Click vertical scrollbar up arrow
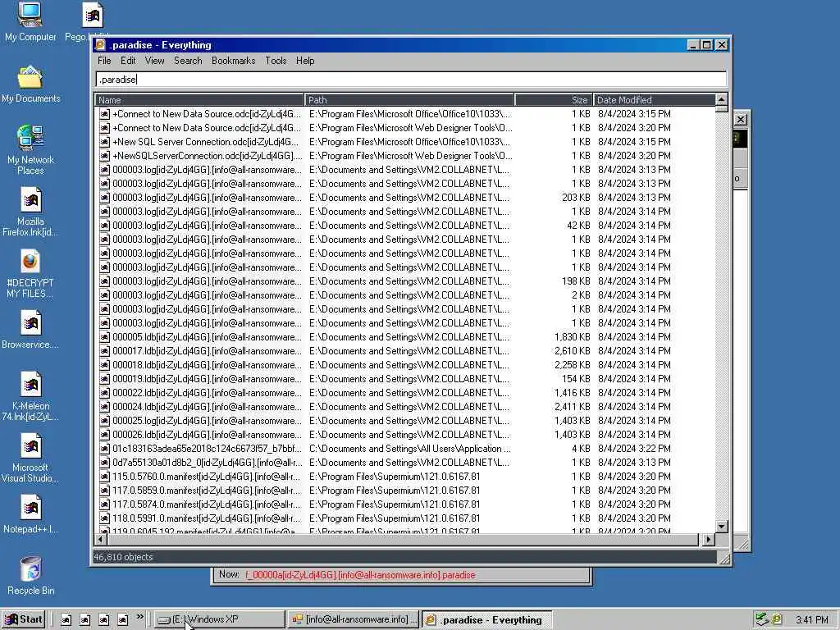 click(721, 99)
